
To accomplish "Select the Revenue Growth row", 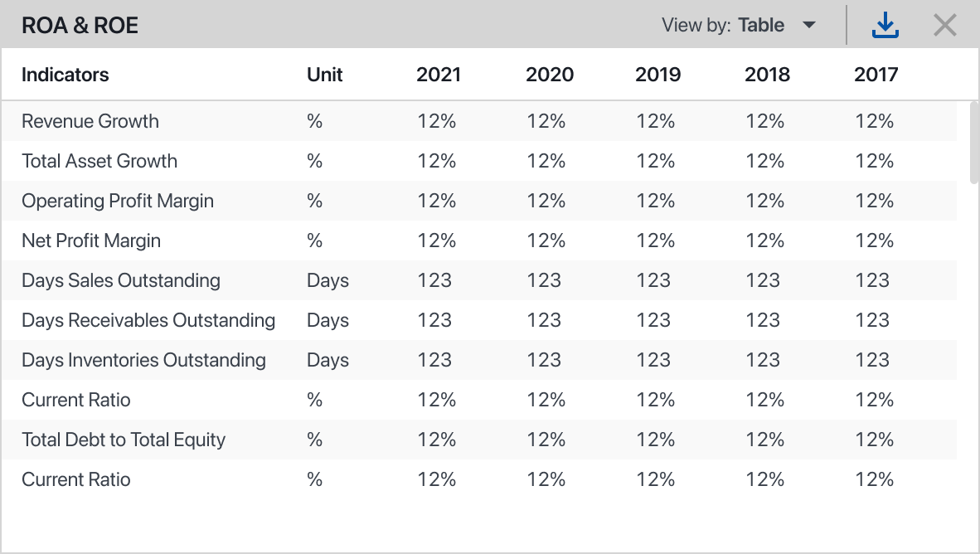I will pos(90,121).
